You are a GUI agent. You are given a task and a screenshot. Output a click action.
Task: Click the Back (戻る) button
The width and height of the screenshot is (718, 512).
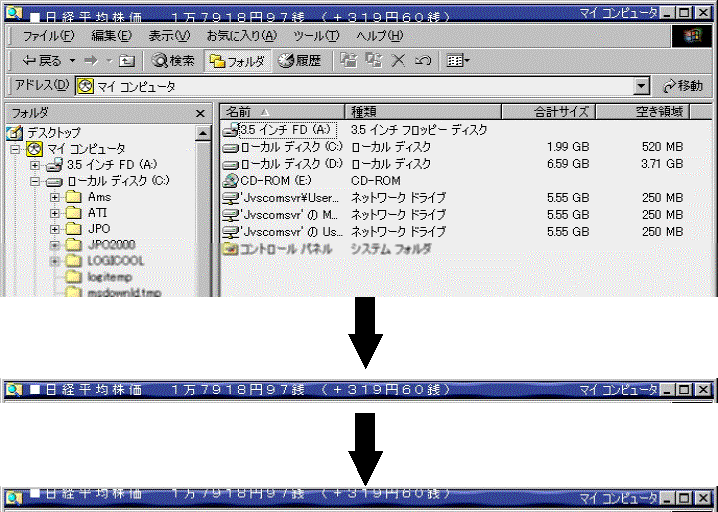(42, 61)
